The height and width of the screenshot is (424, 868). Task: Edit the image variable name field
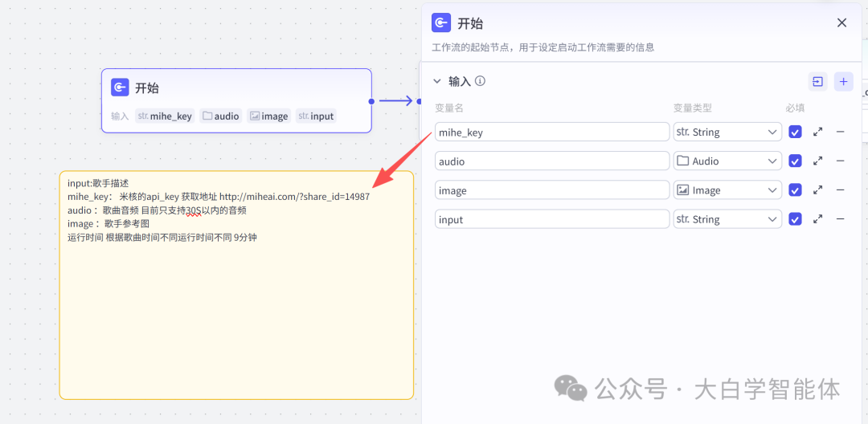[552, 190]
